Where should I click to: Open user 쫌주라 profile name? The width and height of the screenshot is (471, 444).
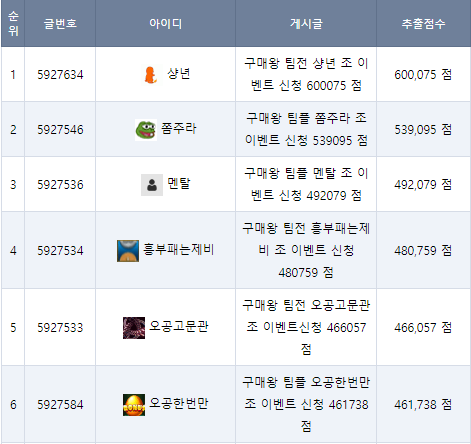coord(179,129)
